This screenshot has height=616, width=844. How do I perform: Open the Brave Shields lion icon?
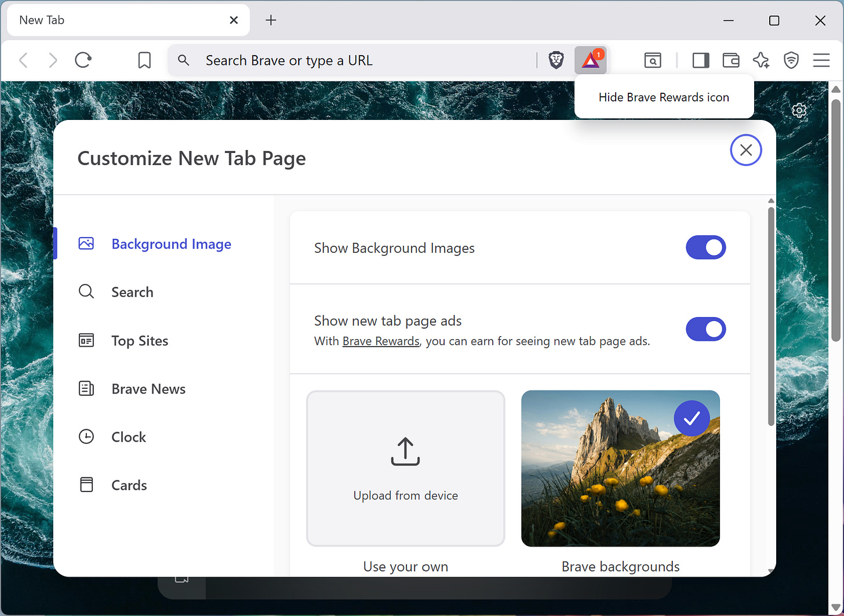pyautogui.click(x=556, y=60)
